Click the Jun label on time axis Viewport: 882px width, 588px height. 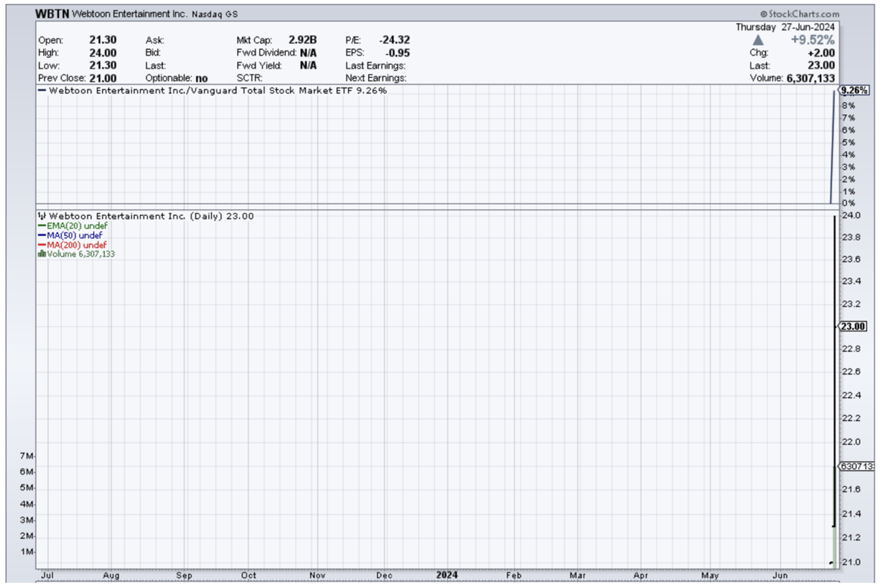point(781,575)
